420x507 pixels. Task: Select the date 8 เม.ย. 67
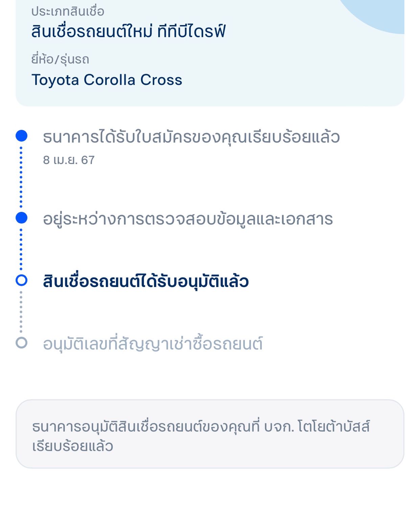point(69,160)
